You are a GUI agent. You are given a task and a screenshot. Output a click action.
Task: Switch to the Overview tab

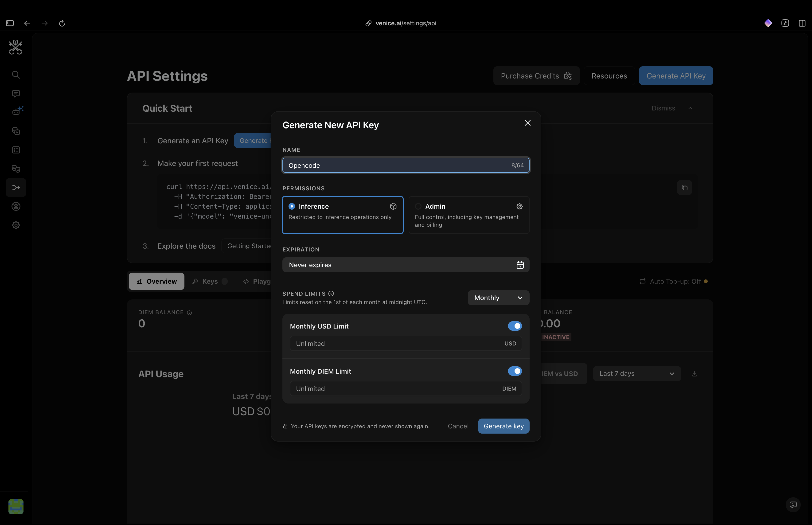tap(156, 281)
